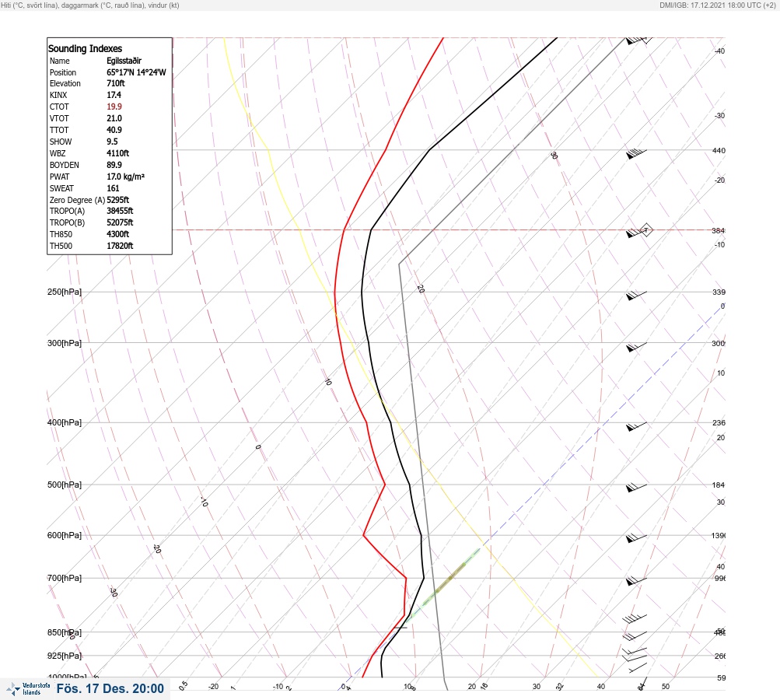780x700 pixels.
Task: Click the 236 height label on the right axis
Action: click(719, 422)
